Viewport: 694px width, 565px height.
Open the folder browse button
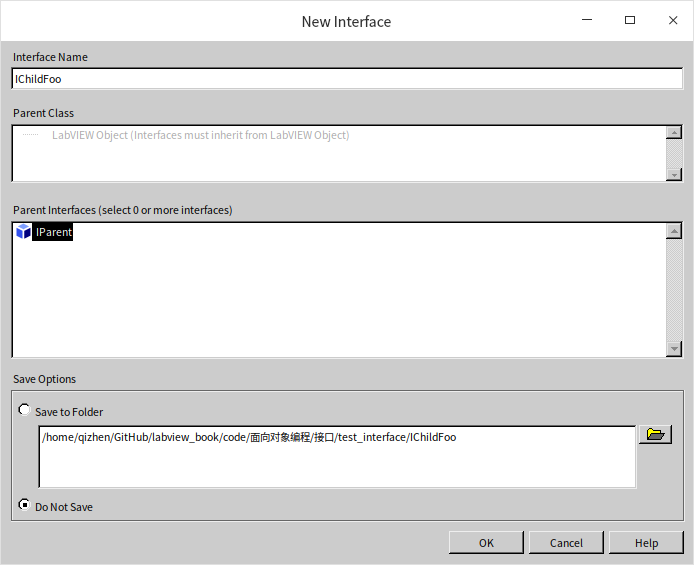coord(655,434)
